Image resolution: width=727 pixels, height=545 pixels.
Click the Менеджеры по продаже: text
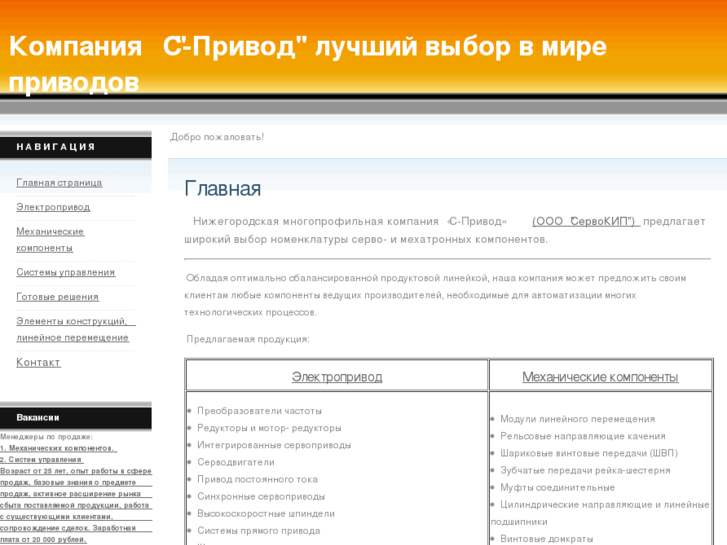(x=46, y=437)
